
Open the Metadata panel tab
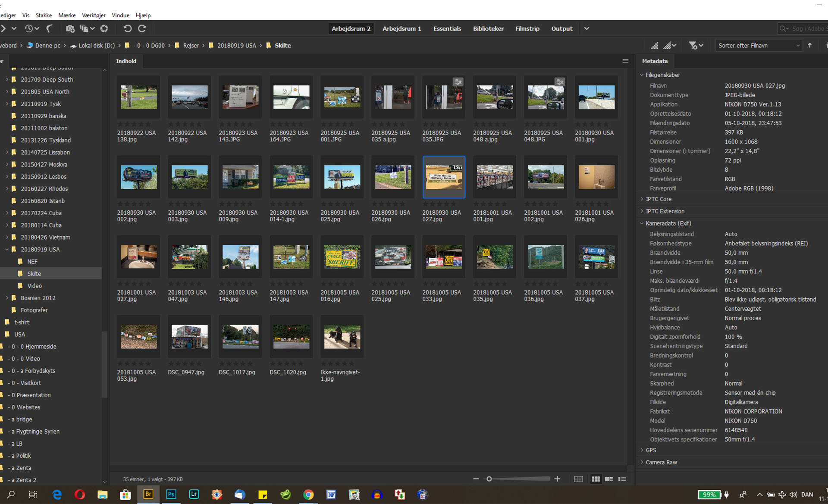pyautogui.click(x=655, y=61)
